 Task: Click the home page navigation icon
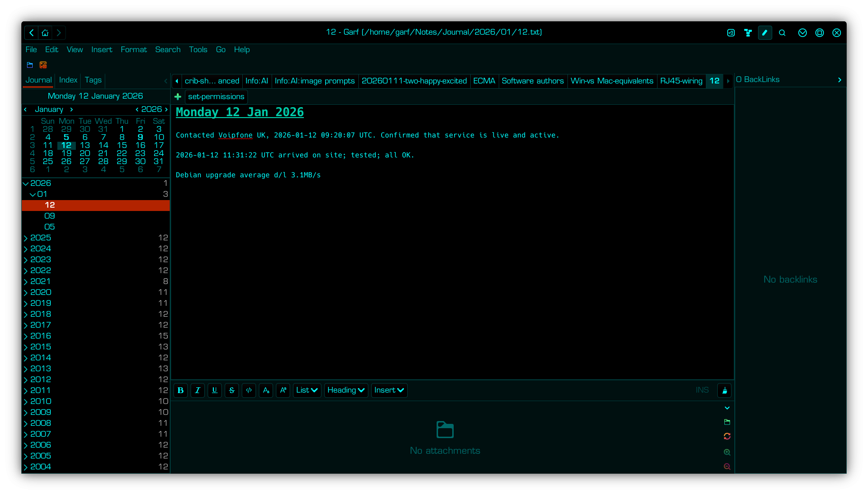pyautogui.click(x=45, y=33)
